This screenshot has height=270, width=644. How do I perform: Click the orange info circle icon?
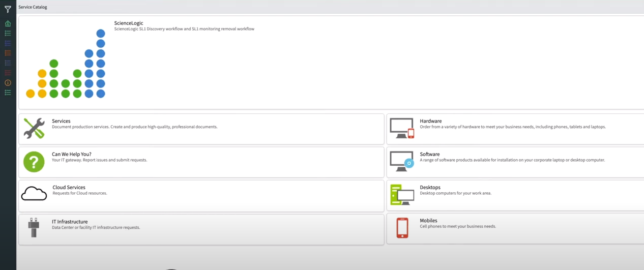(8, 83)
